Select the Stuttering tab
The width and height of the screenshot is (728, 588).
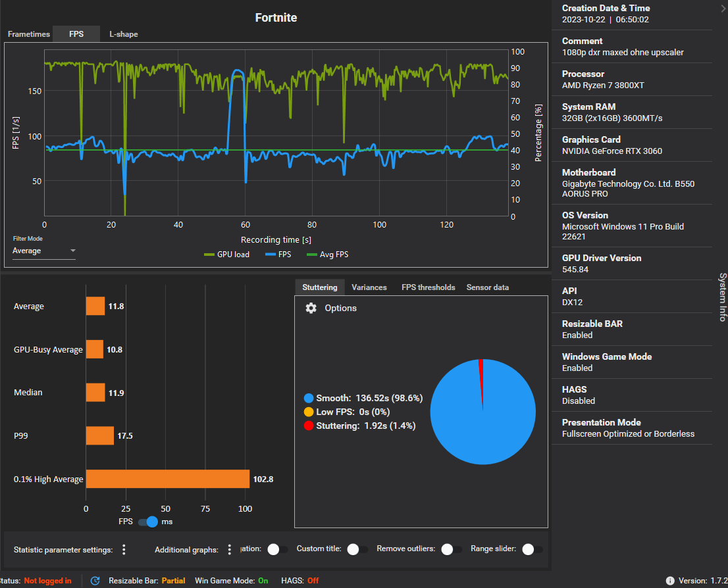click(x=319, y=287)
